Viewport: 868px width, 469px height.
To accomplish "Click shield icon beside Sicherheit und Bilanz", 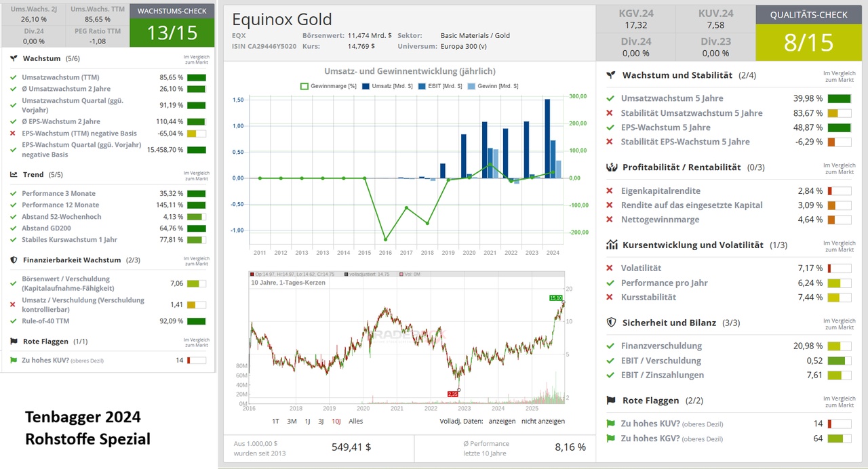I will [610, 323].
